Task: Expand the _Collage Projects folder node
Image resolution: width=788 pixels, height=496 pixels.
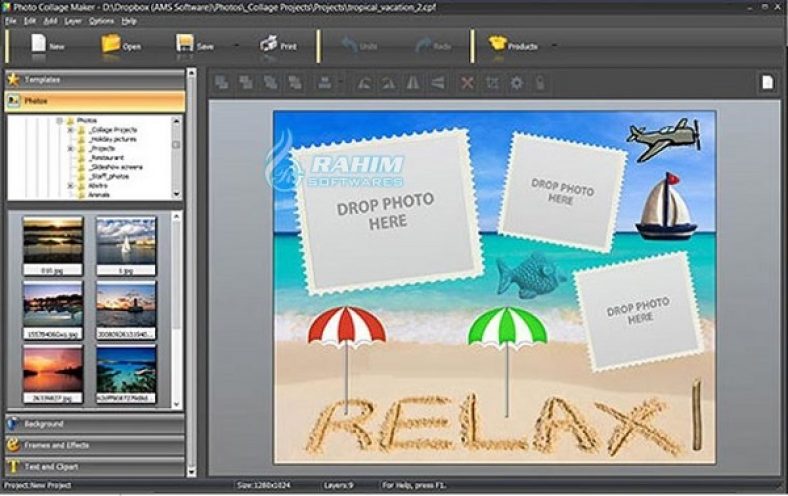Action: pos(71,130)
